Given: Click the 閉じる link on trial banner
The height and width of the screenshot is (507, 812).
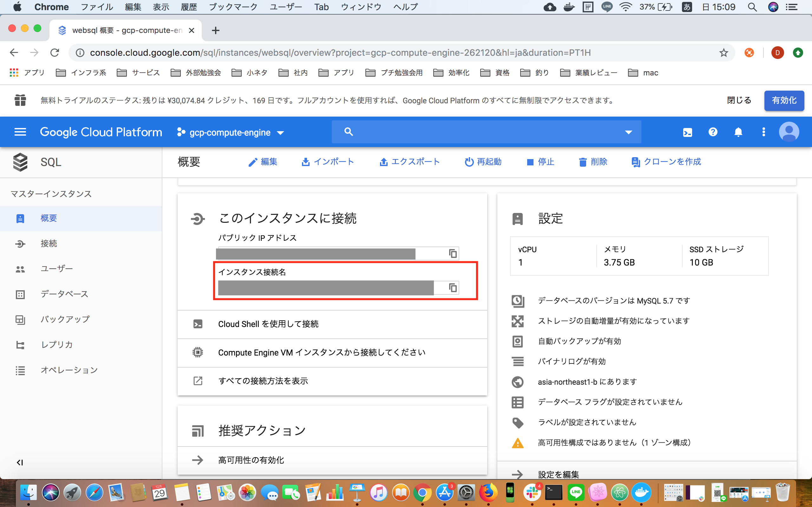Looking at the screenshot, I should click(x=739, y=100).
